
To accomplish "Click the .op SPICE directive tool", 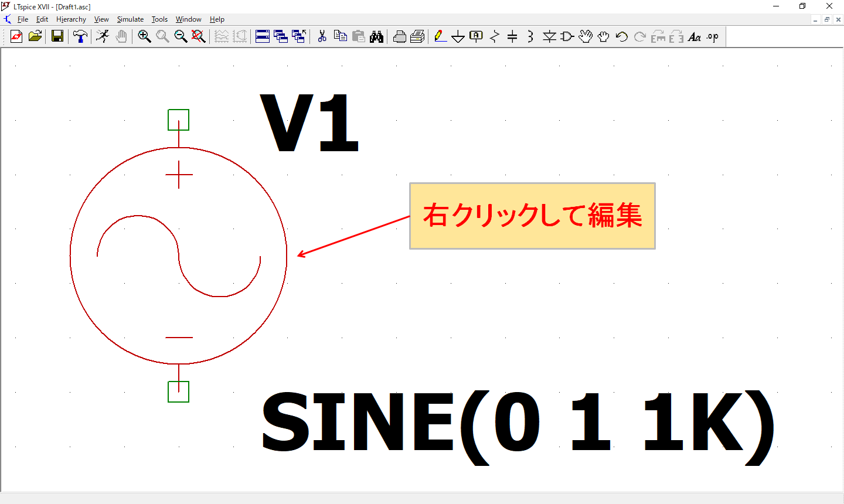I will click(x=712, y=36).
